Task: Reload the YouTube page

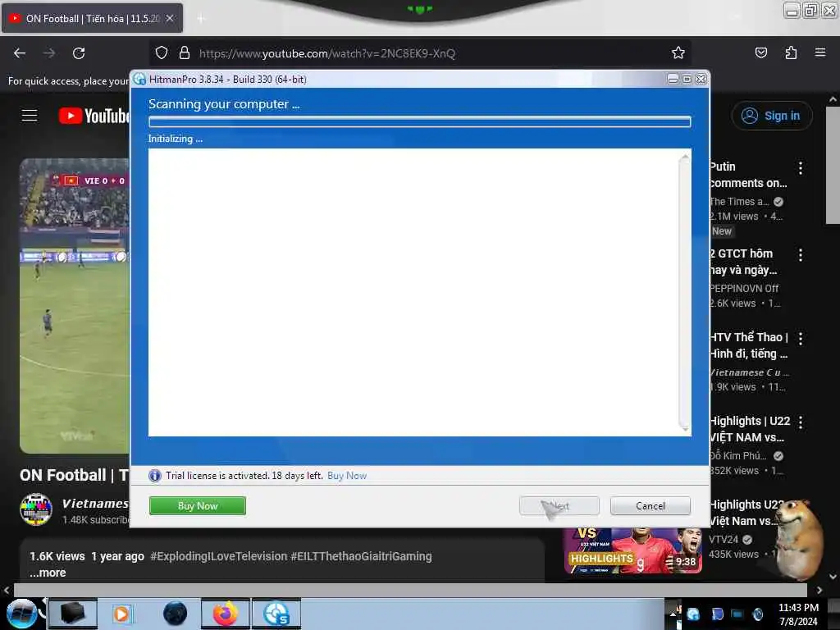Action: [79, 53]
